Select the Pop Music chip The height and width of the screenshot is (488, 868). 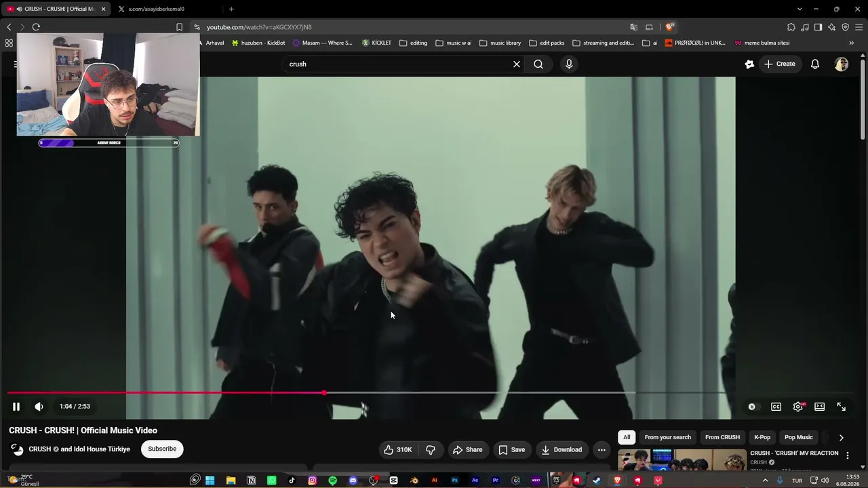pos(798,437)
